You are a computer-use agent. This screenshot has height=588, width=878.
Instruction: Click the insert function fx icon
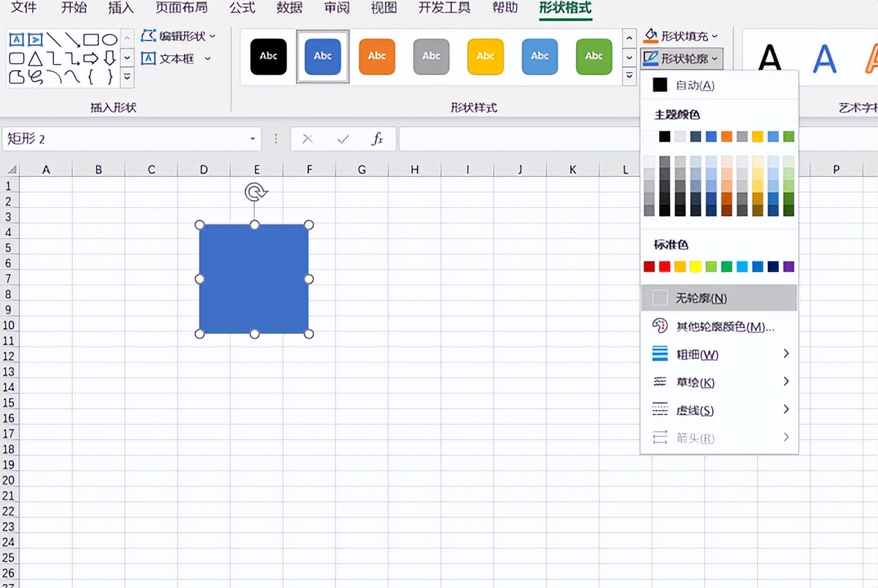pos(378,139)
